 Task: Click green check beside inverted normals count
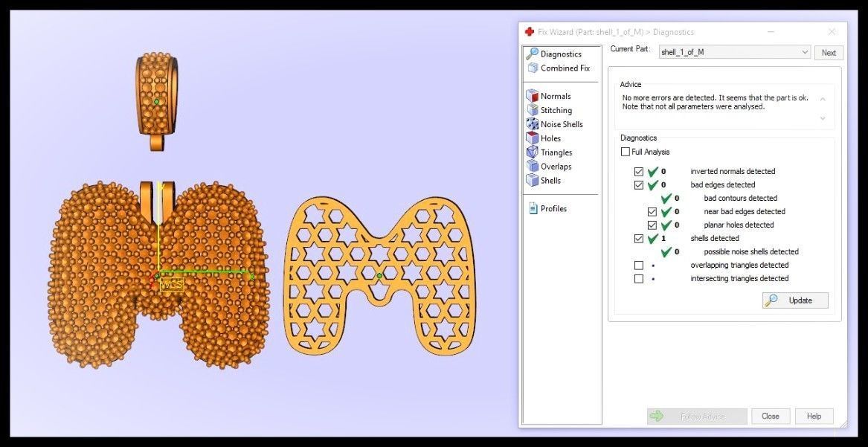652,172
